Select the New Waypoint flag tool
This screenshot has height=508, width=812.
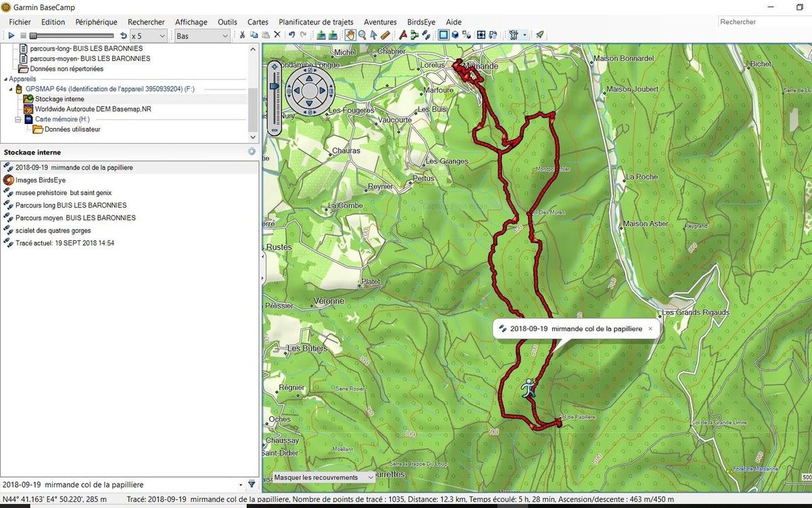[403, 35]
